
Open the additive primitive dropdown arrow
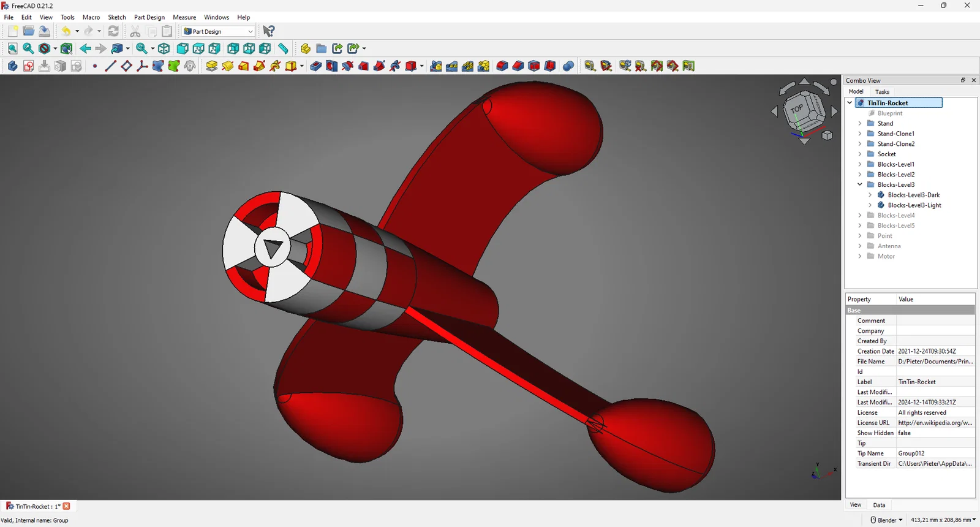[x=302, y=66]
